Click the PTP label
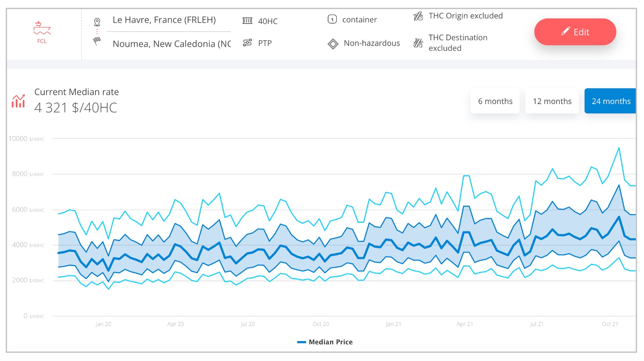The height and width of the screenshot is (361, 644). [x=265, y=43]
